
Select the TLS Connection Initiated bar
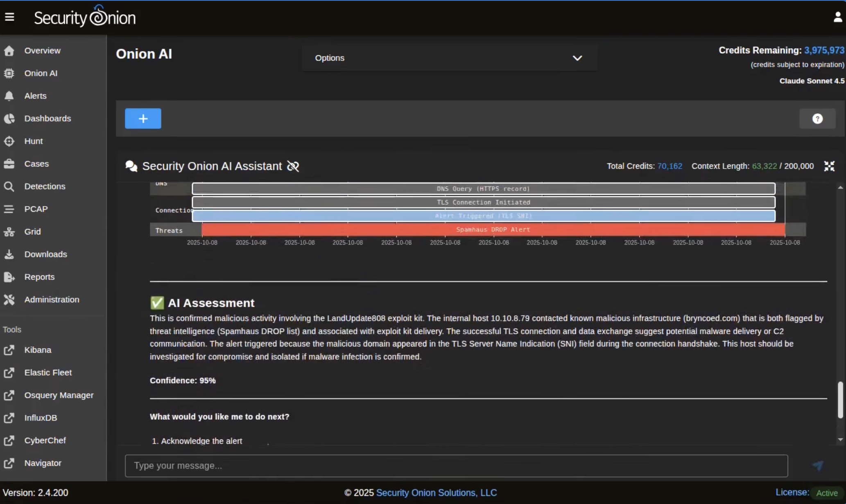483,202
